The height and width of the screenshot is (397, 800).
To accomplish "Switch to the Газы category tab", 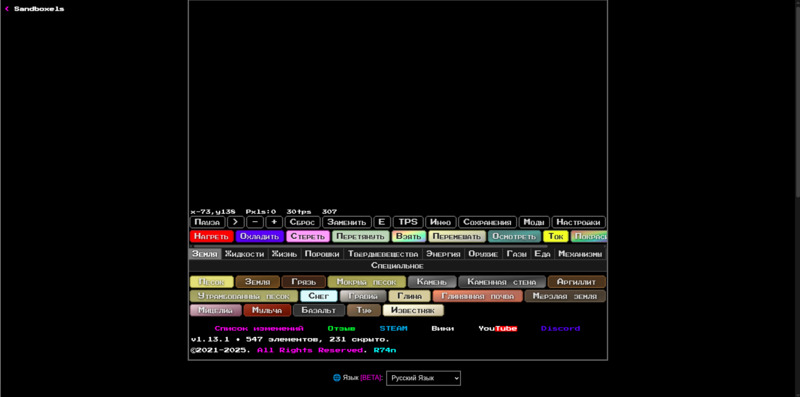I will 517,254.
